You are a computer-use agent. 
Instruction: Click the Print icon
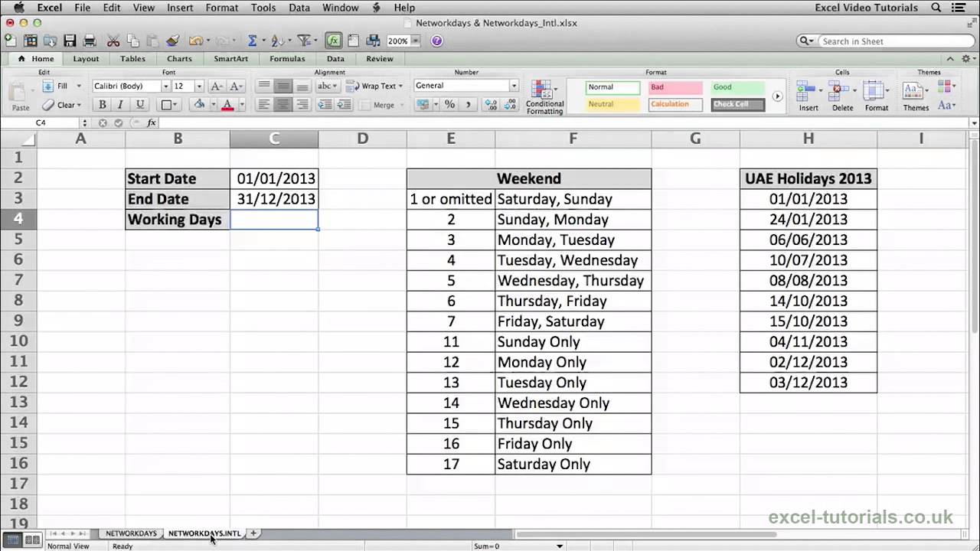90,41
